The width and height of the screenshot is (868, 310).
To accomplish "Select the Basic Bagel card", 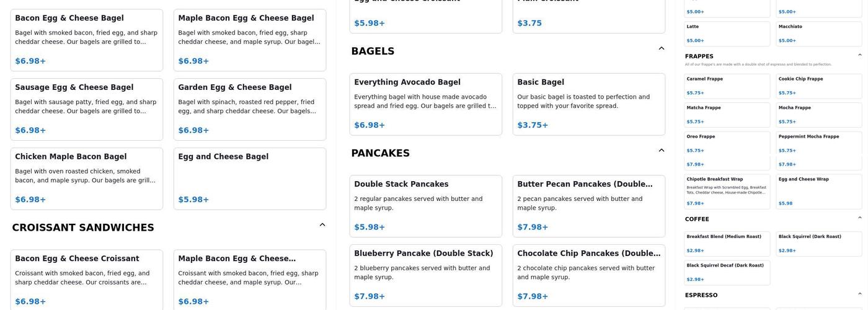I will click(x=589, y=104).
